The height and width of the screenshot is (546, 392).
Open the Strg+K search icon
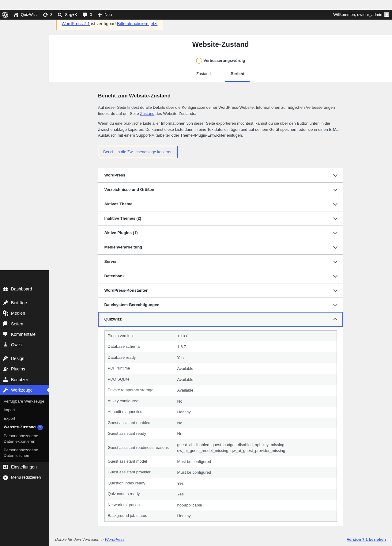(60, 15)
